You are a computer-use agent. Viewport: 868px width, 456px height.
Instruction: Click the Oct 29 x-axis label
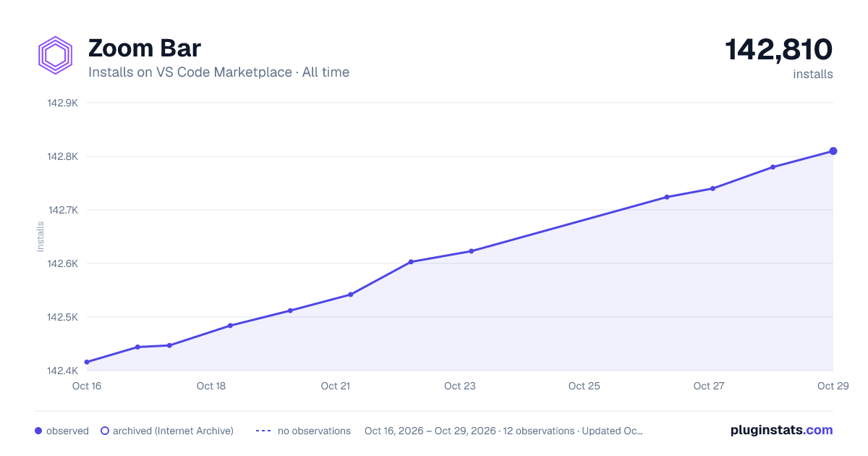click(833, 386)
